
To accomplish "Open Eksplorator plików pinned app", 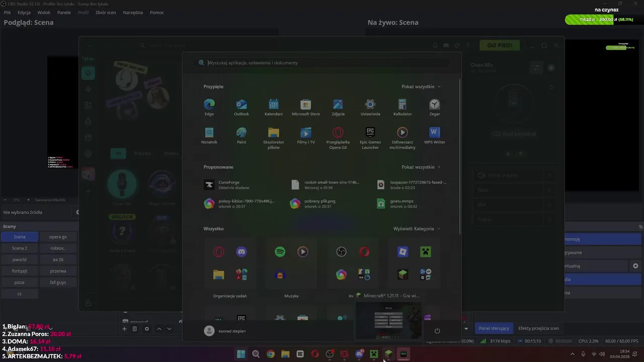I will 274,138.
